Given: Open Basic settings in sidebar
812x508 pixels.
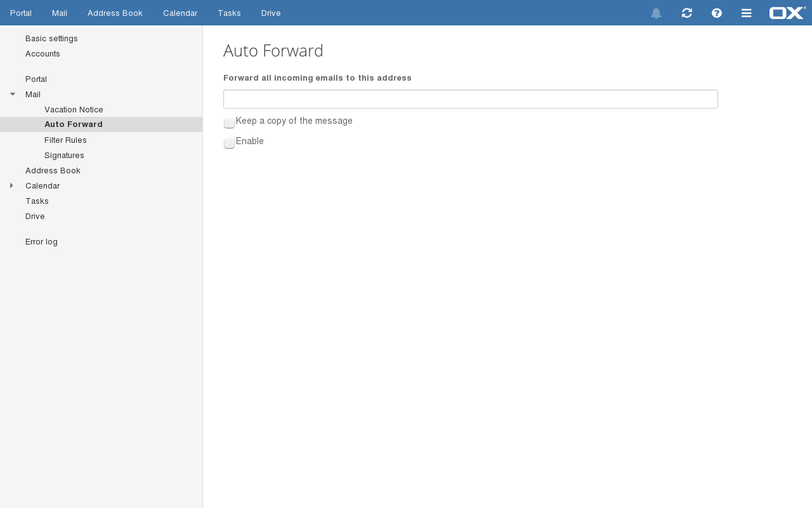Looking at the screenshot, I should [51, 39].
